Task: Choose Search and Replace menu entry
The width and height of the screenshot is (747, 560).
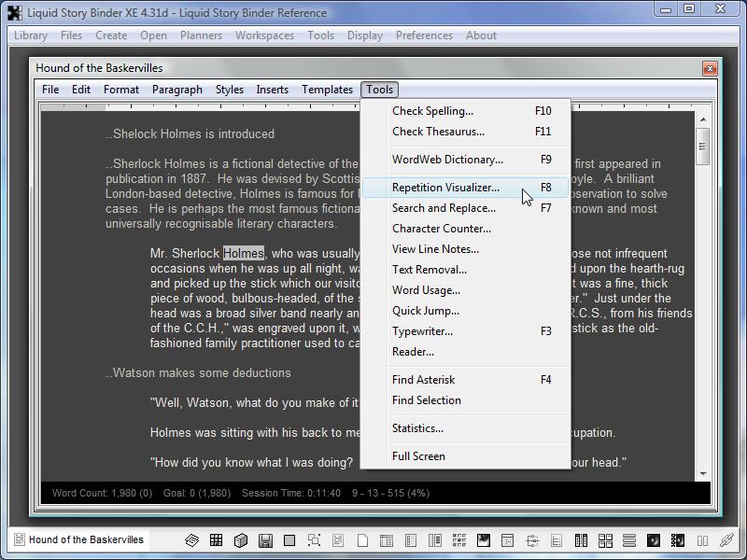Action: 444,208
